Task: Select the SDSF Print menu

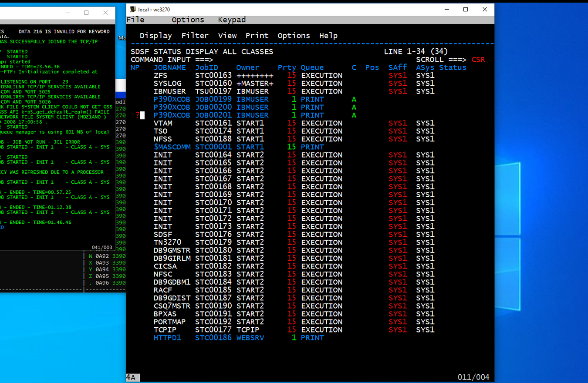Action: tap(257, 36)
